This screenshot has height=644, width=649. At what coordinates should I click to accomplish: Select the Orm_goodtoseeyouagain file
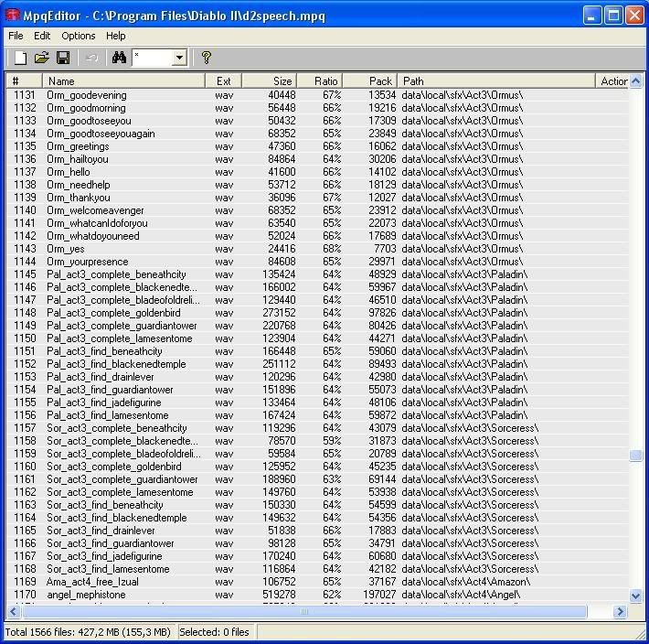point(101,134)
